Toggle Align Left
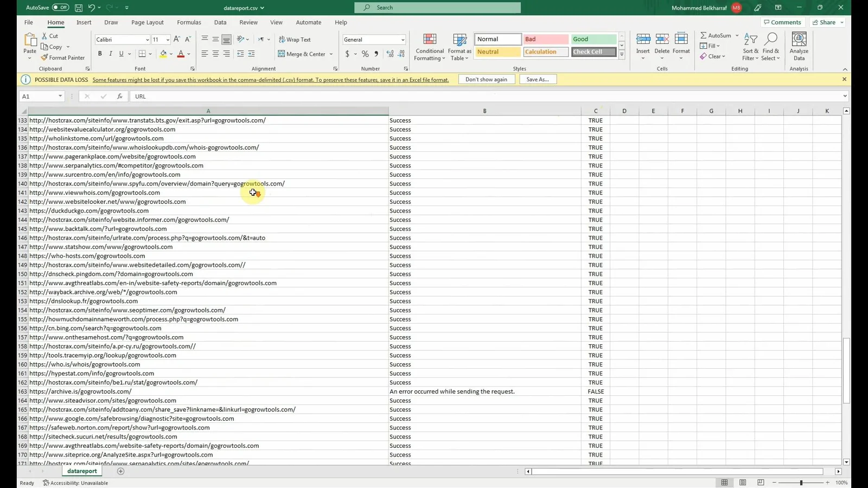 (205, 54)
